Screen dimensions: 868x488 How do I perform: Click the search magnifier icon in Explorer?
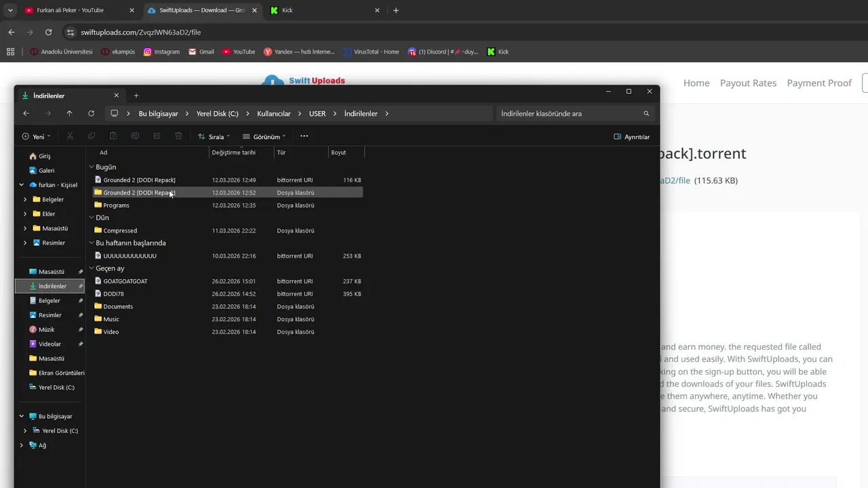pos(646,113)
